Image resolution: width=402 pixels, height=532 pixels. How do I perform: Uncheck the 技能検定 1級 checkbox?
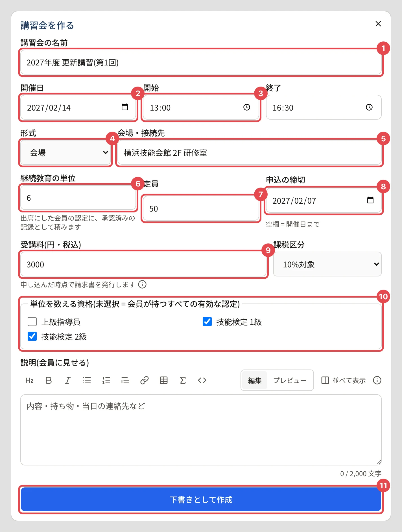(207, 322)
